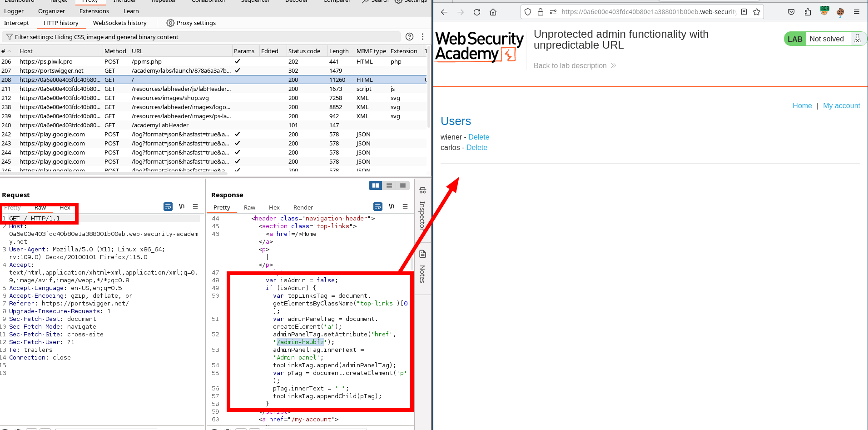The height and width of the screenshot is (430, 868).
Task: Open Logger tab
Action: click(14, 11)
